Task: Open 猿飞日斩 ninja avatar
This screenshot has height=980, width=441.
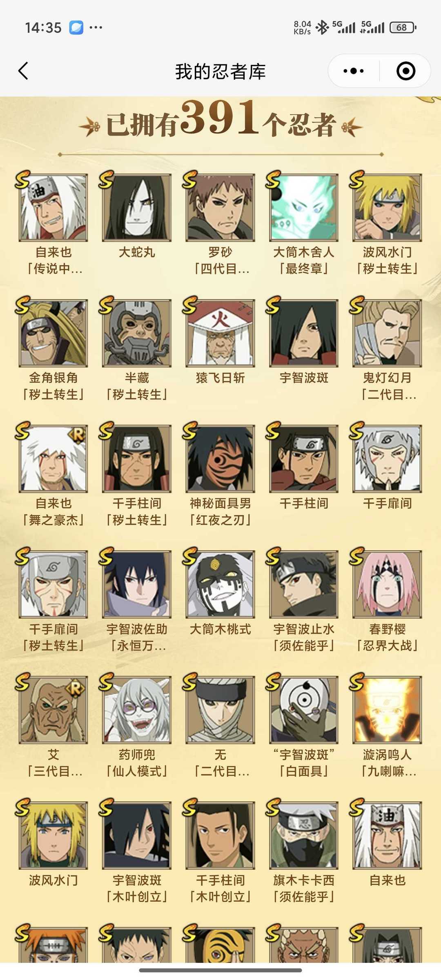Action: [220, 333]
